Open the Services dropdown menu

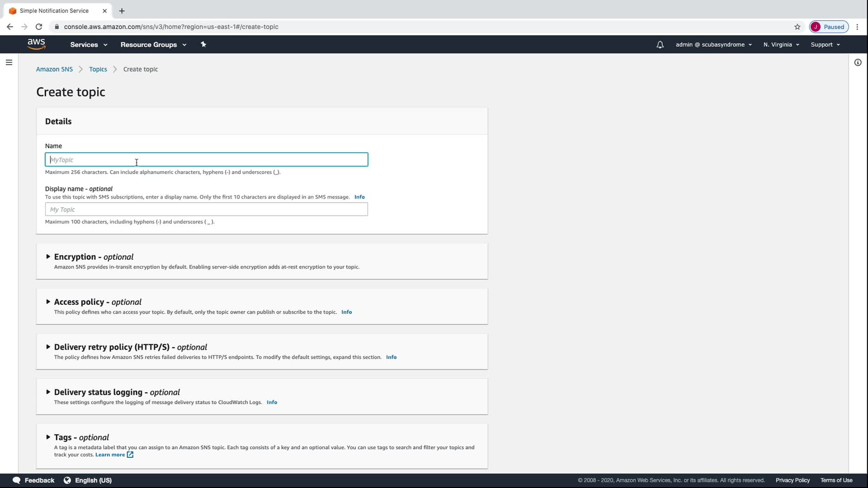pyautogui.click(x=89, y=45)
